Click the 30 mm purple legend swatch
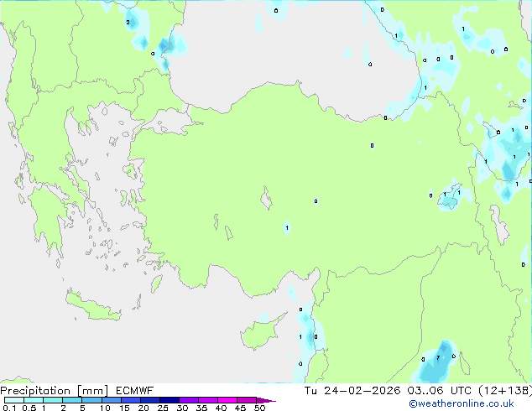 188,400
